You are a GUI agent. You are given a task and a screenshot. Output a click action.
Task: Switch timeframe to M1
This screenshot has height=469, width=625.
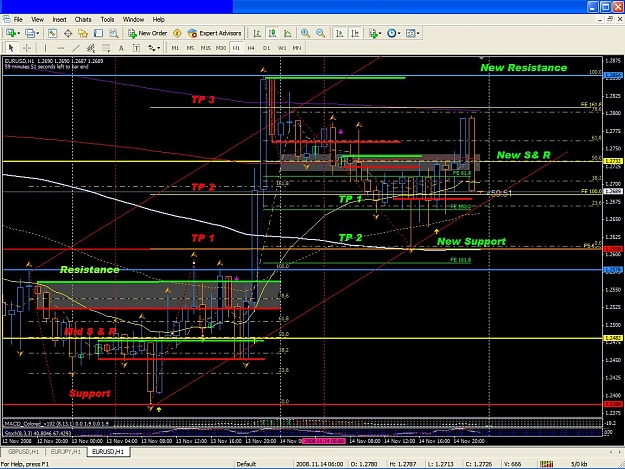[175, 48]
